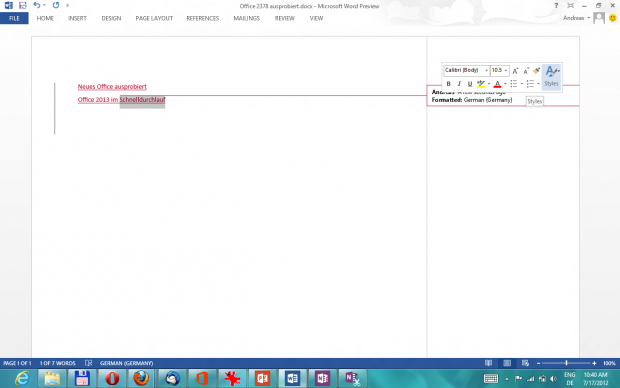
Task: Apply red font color
Action: [497, 84]
